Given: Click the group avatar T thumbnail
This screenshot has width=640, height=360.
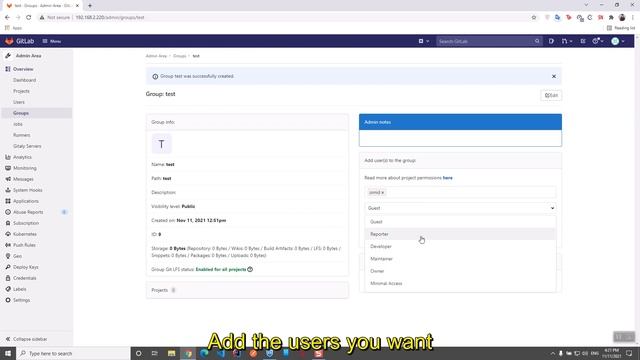Looking at the screenshot, I should pyautogui.click(x=162, y=144).
